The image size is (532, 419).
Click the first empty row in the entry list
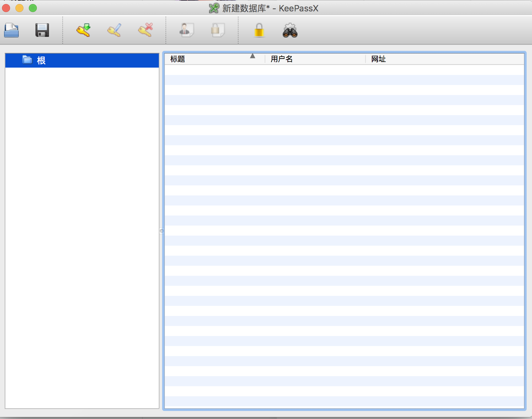coord(344,70)
